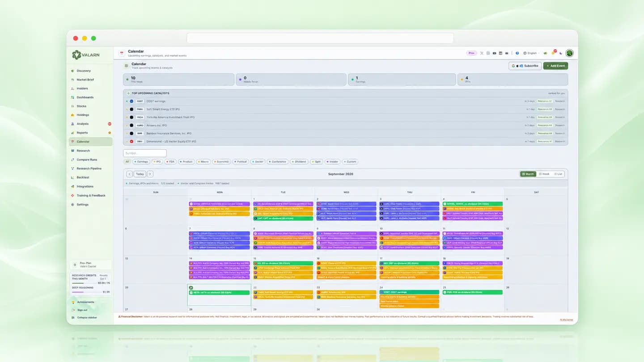Toggle the Macro filter chip
The width and height of the screenshot is (644, 362).
pos(203,162)
